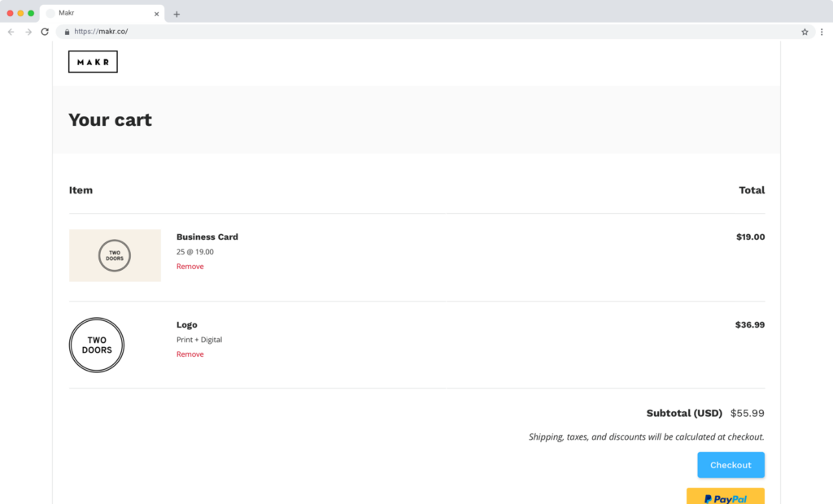Bookmark page with the star icon
833x504 pixels.
805,32
